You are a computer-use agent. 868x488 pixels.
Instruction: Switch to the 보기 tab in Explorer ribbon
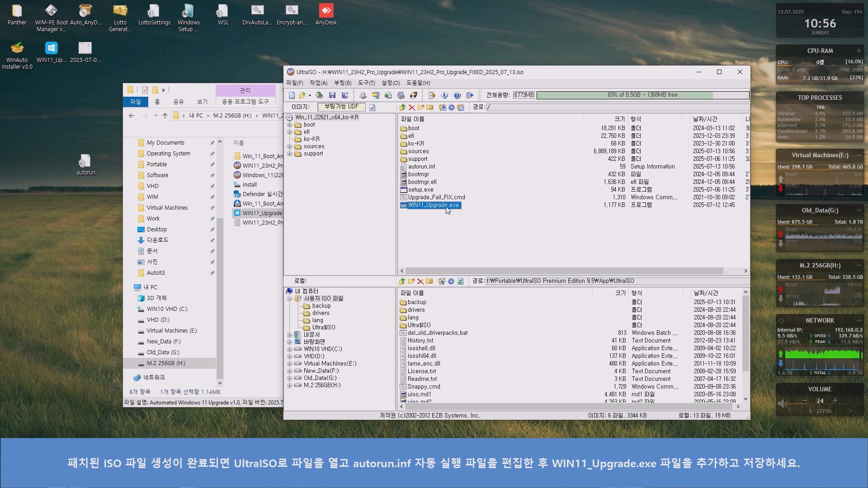(202, 102)
